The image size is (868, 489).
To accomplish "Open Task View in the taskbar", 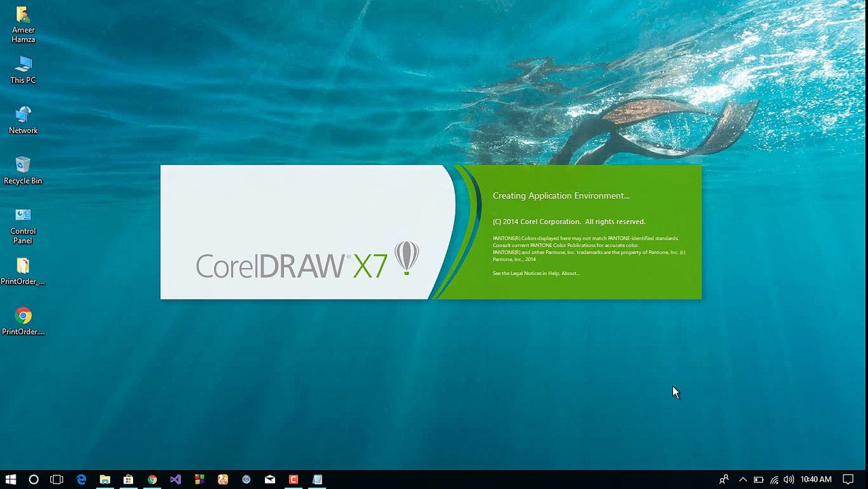I will 57,479.
